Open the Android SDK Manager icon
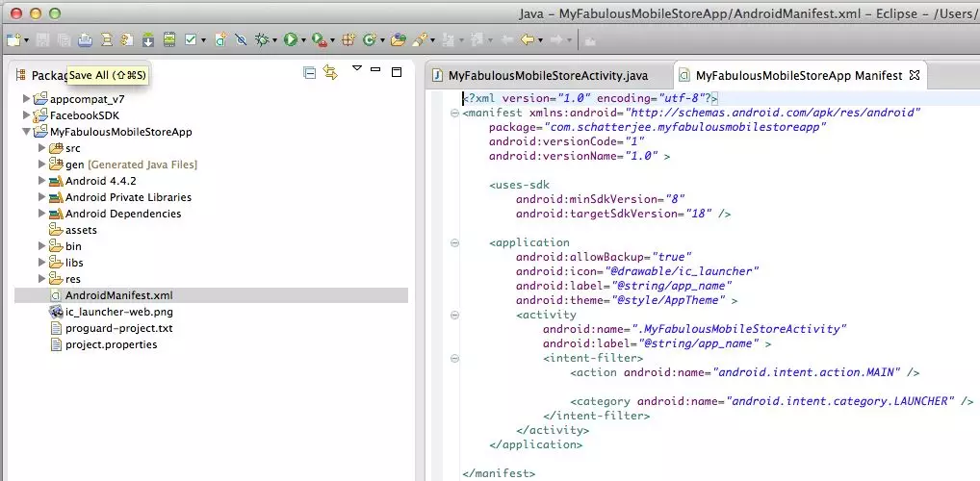This screenshot has height=481, width=980. coord(148,39)
